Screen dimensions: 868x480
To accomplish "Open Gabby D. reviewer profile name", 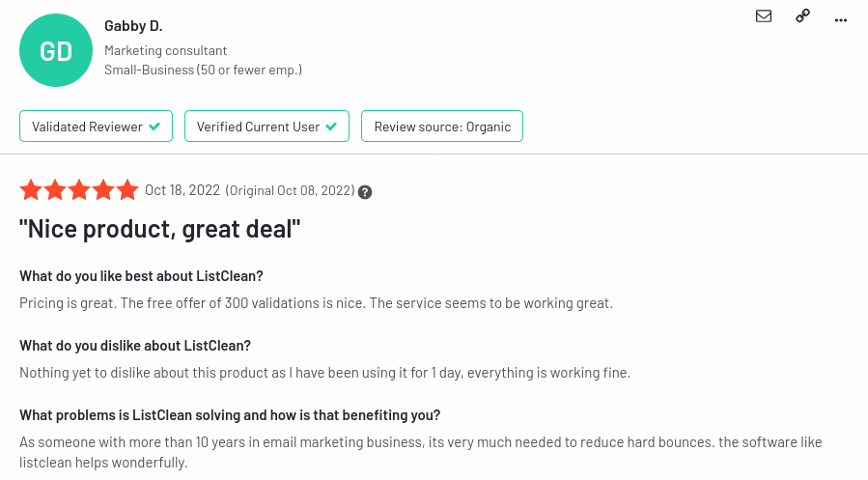I will coord(132,25).
